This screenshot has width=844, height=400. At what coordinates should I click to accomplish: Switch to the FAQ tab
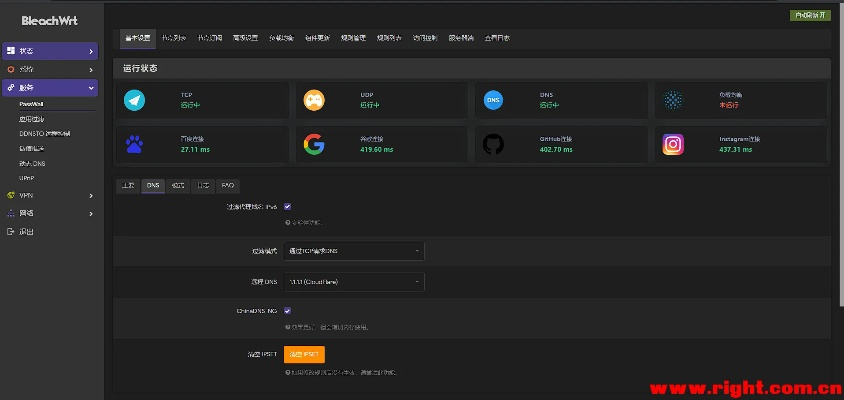pos(227,185)
